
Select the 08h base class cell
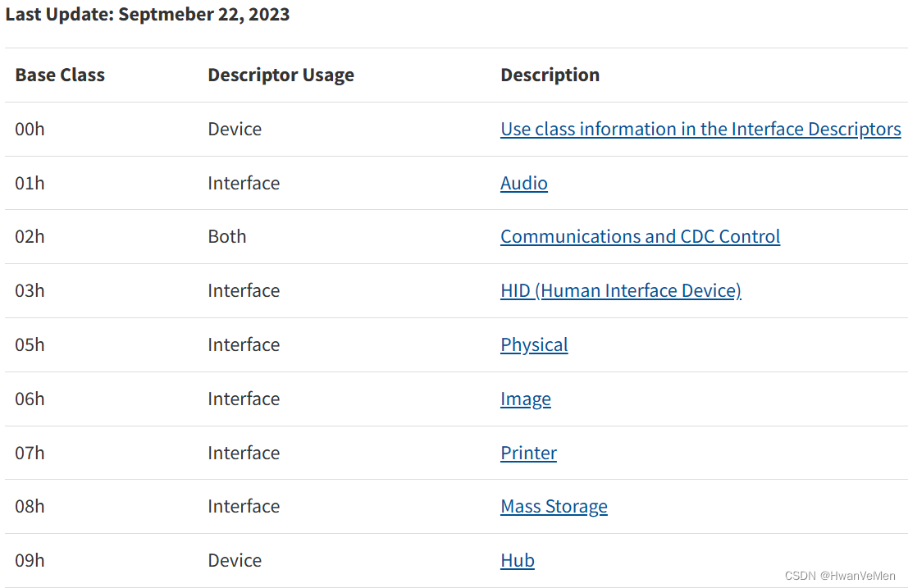(30, 506)
